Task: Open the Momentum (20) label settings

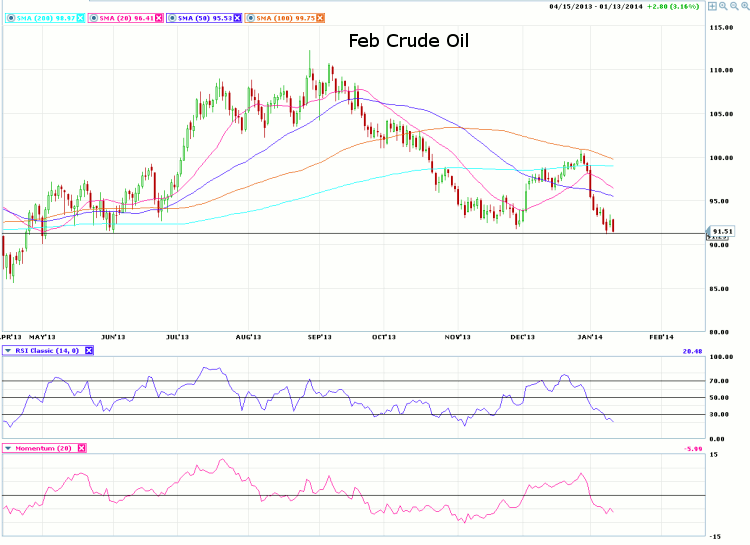Action: tap(44, 448)
